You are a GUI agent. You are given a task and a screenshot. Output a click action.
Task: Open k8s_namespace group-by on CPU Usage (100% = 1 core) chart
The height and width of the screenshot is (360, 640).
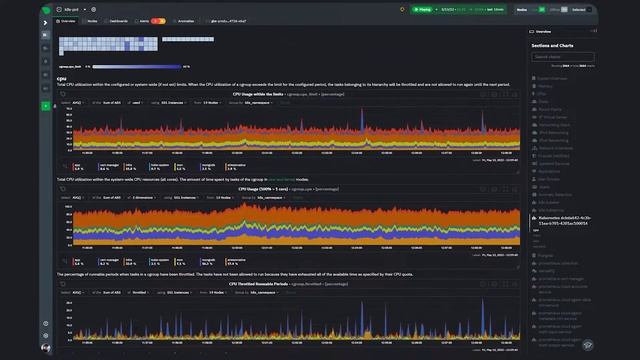point(271,198)
